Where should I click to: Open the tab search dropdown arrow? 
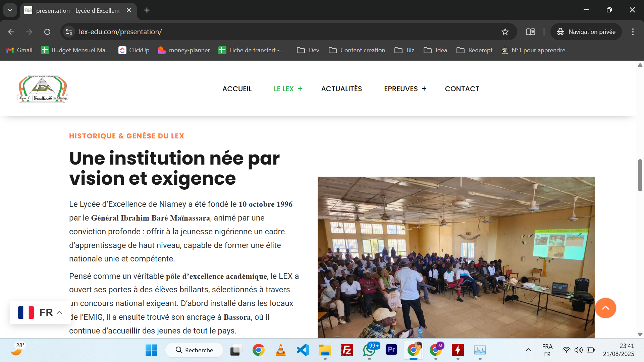click(x=10, y=10)
